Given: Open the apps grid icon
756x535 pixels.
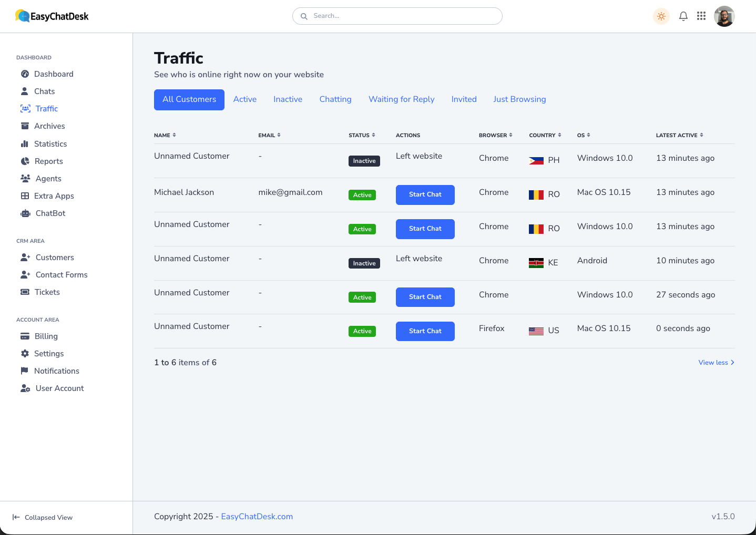Looking at the screenshot, I should (x=701, y=16).
